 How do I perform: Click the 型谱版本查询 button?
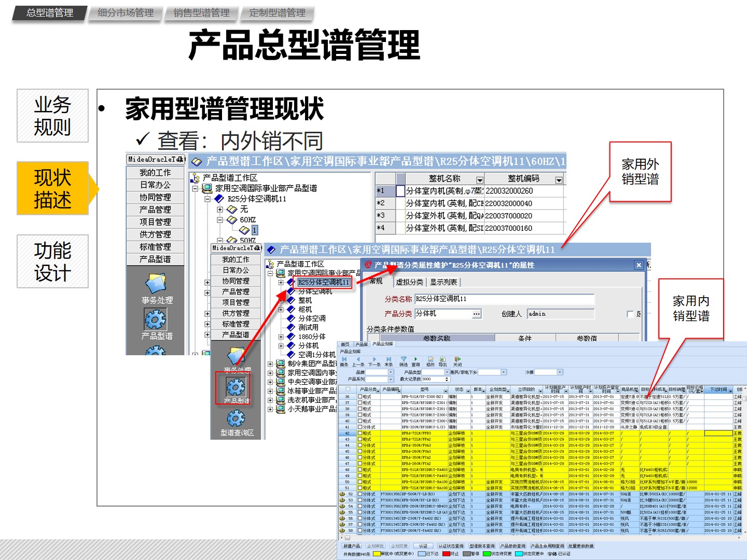(482, 546)
